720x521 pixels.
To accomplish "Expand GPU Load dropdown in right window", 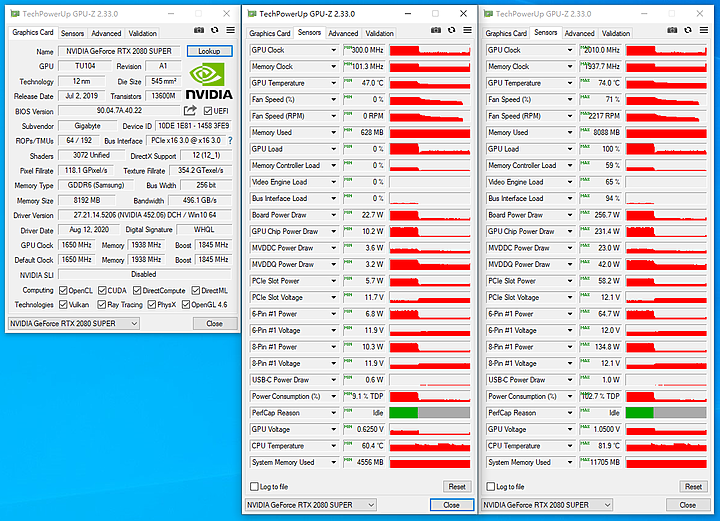I will pyautogui.click(x=570, y=149).
